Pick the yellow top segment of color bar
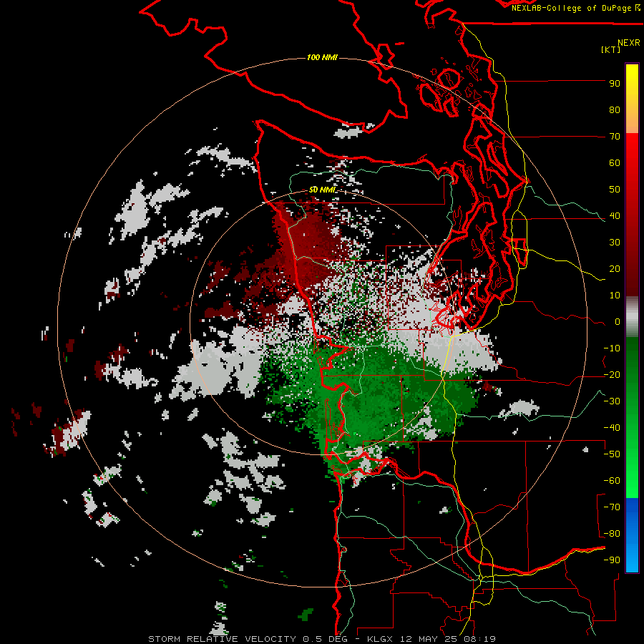Image resolution: width=644 pixels, height=644 pixels. click(632, 99)
